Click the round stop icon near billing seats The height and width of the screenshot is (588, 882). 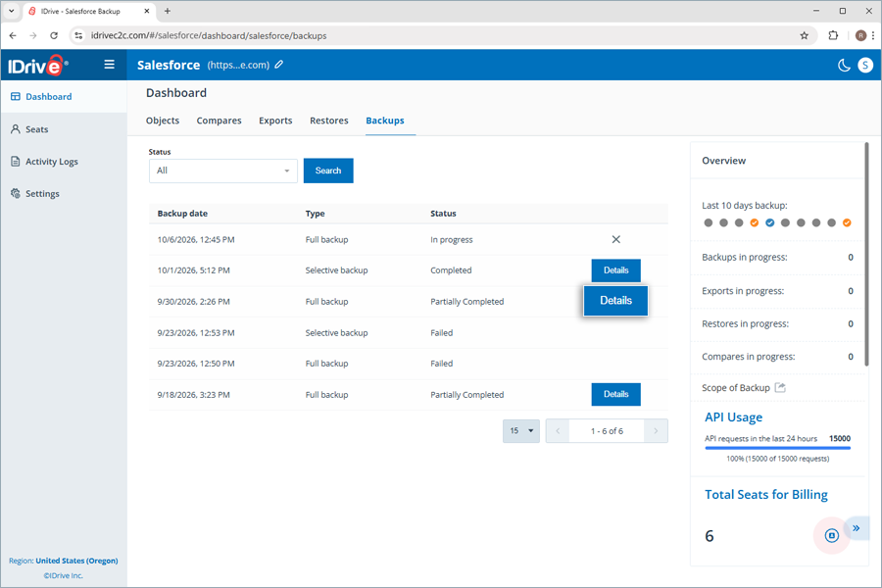(x=831, y=536)
